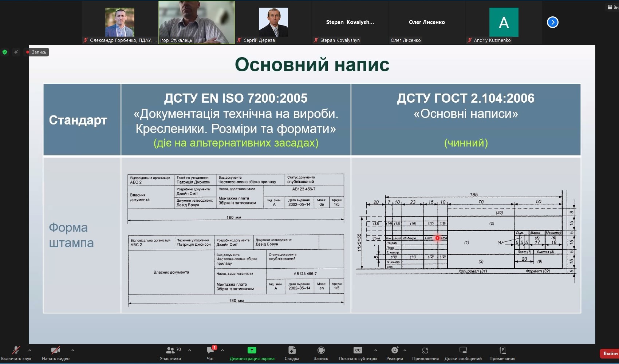Open Приложения apps panel
The height and width of the screenshot is (364, 619).
coord(425,353)
